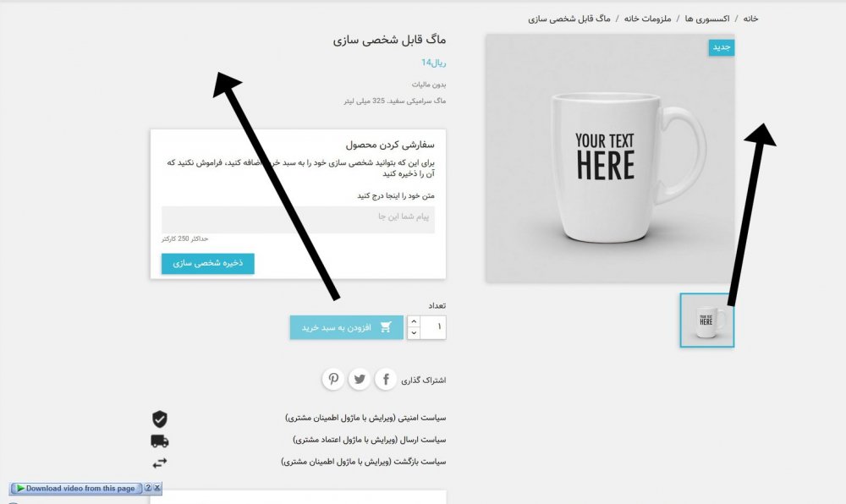Open اکسسوری ها breadcrumb link
The width and height of the screenshot is (846, 504).
tap(706, 19)
